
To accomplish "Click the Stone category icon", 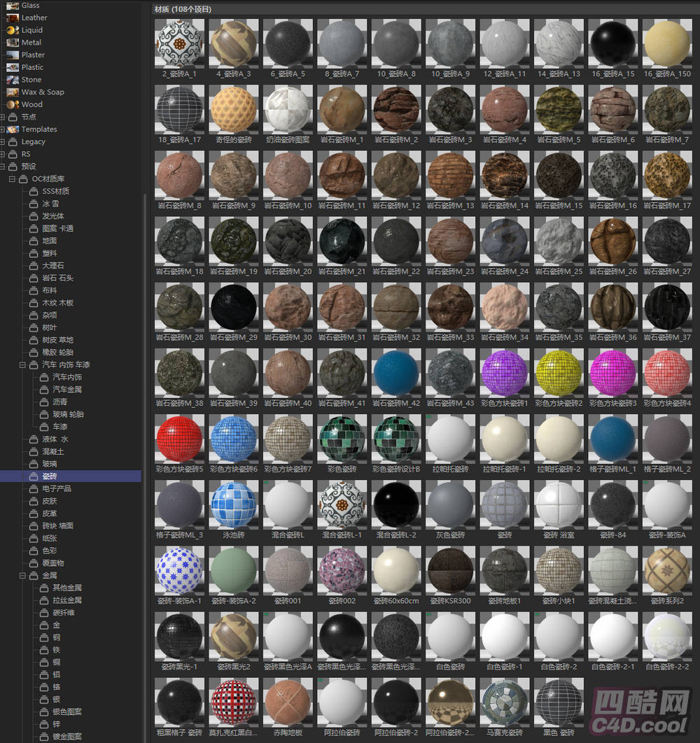I will pos(13,80).
